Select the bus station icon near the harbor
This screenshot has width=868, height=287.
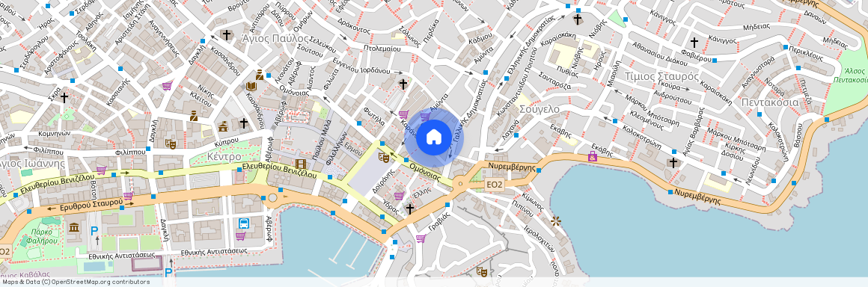point(244,223)
